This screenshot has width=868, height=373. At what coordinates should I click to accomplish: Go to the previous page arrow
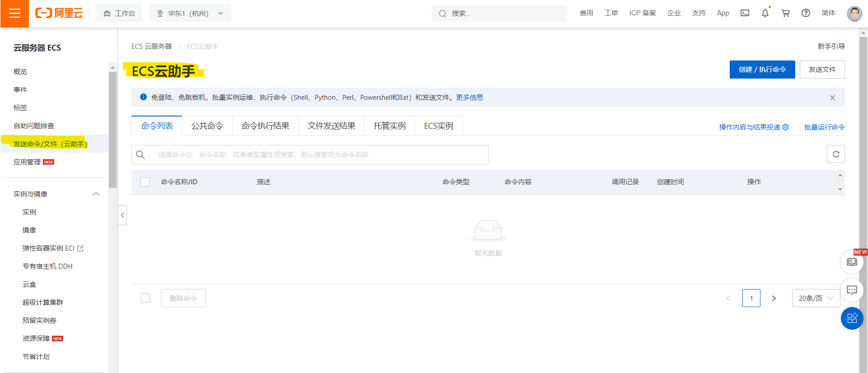728,298
